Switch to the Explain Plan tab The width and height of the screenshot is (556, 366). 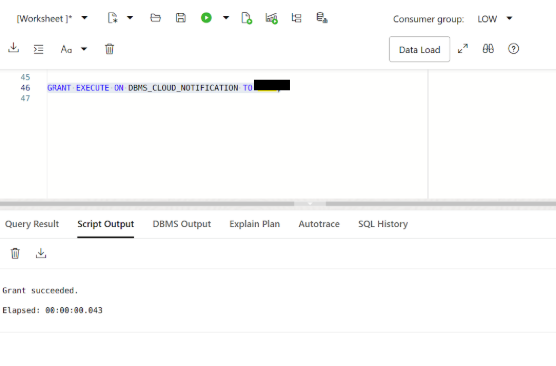(255, 224)
